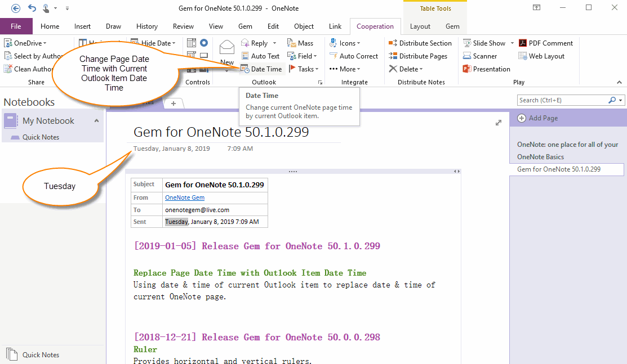Click in the Search (Ctrl+E) box
Image resolution: width=627 pixels, height=364 pixels.
pos(562,100)
